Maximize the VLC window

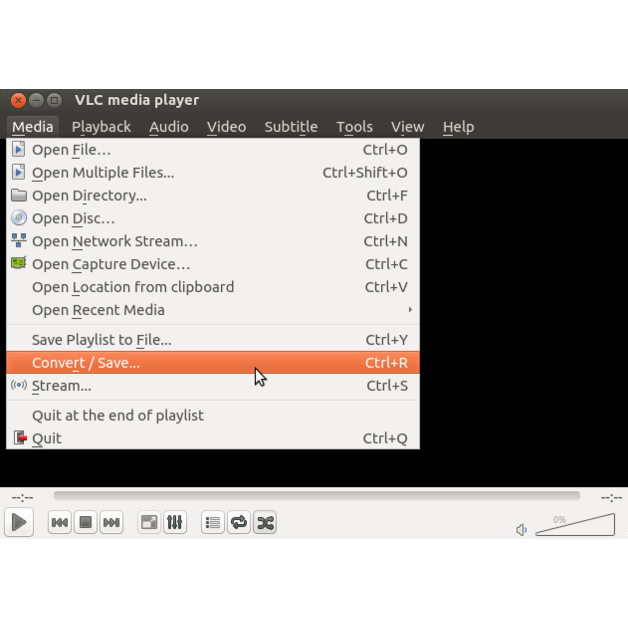(x=54, y=100)
